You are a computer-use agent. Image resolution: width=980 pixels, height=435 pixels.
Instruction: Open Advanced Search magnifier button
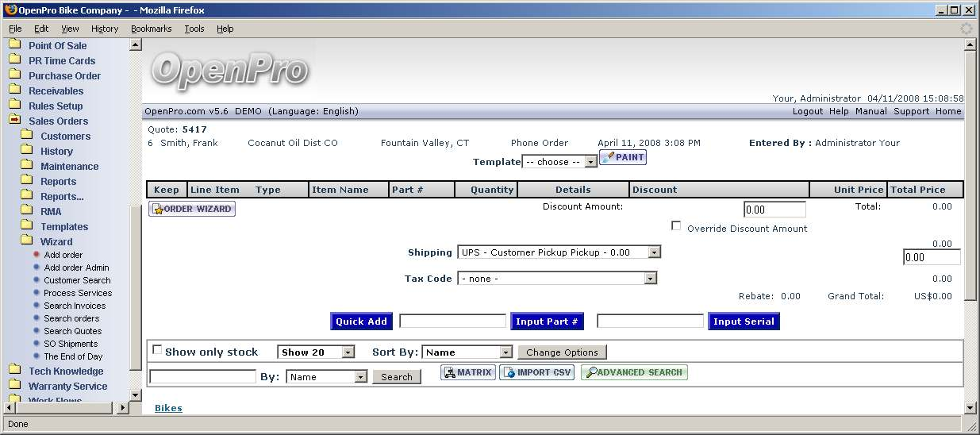(x=634, y=372)
